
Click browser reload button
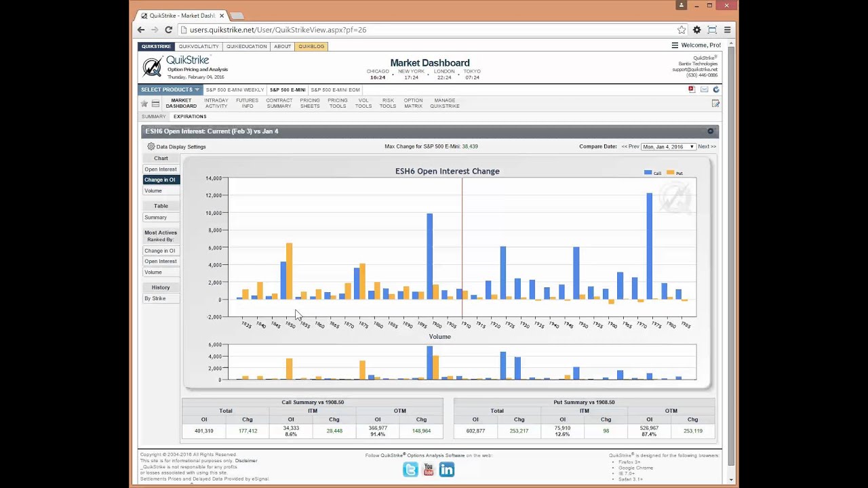tap(168, 30)
